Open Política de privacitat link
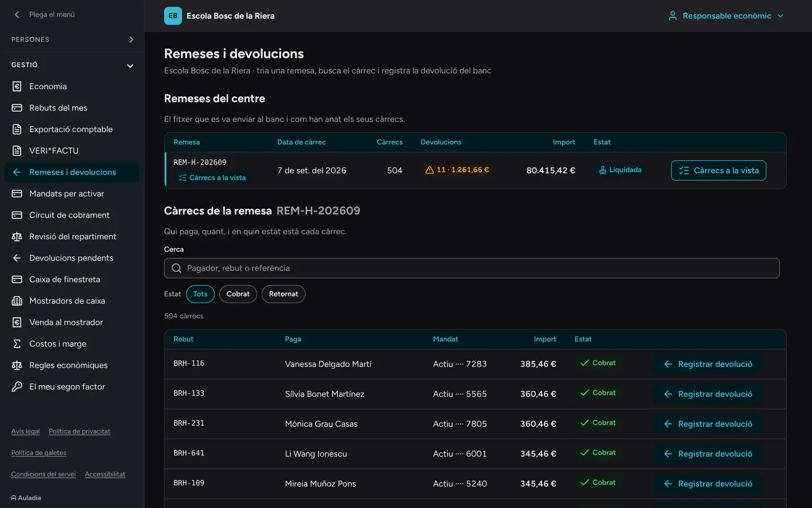The height and width of the screenshot is (508, 812). pyautogui.click(x=80, y=431)
